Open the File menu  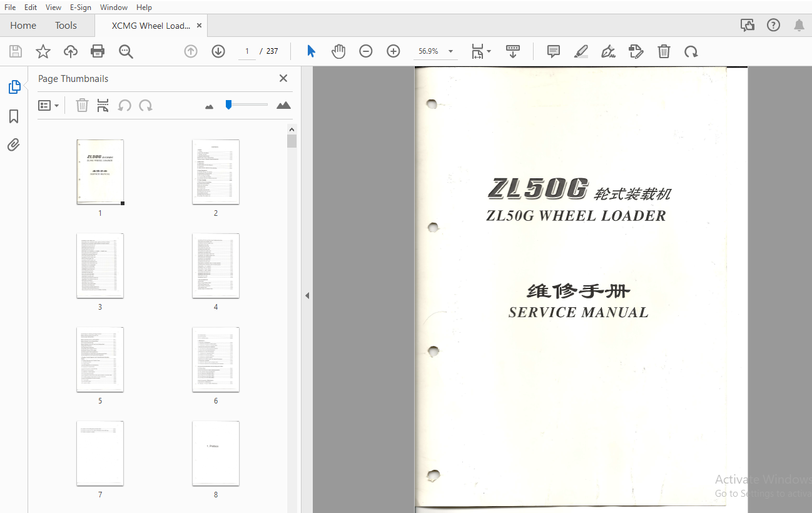click(10, 7)
